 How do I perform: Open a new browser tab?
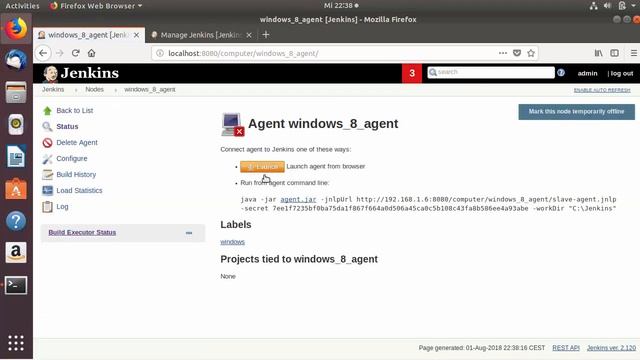266,35
